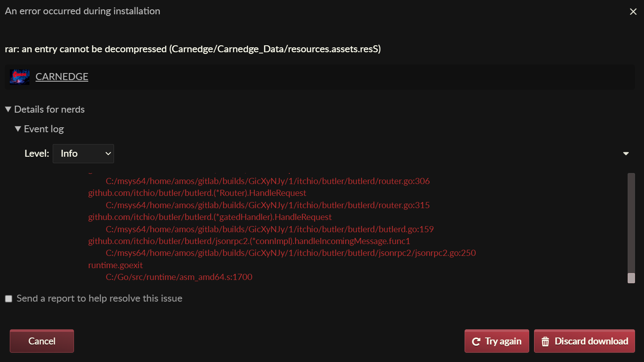Click the asm_amd64.s:1700 log line

point(179,277)
